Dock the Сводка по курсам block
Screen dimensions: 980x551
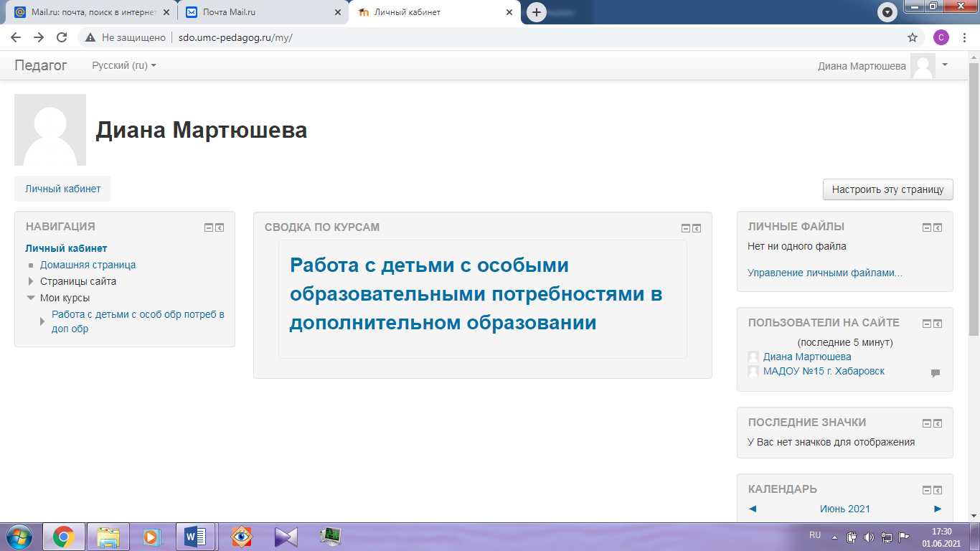click(x=697, y=228)
